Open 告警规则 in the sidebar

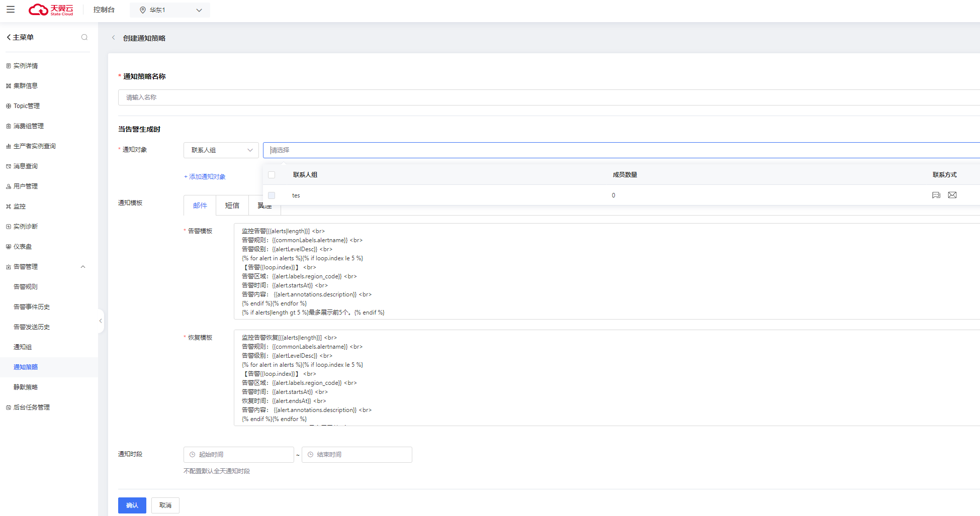click(26, 287)
